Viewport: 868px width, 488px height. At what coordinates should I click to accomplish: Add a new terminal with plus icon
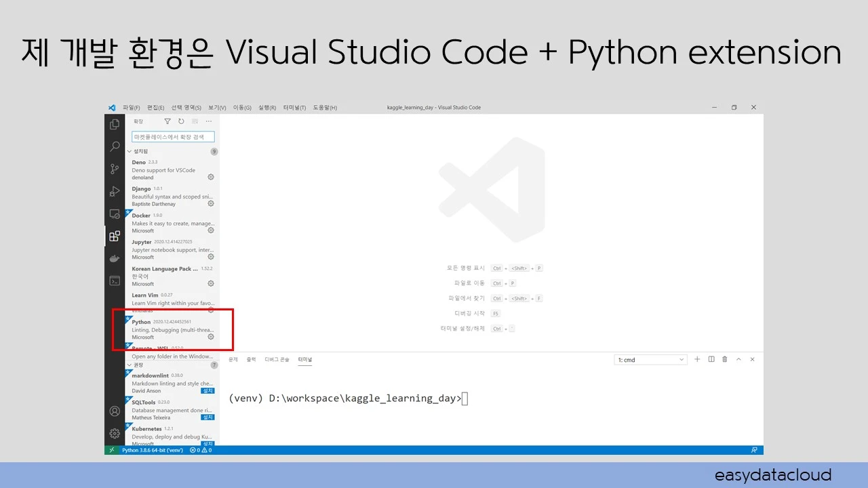click(697, 359)
